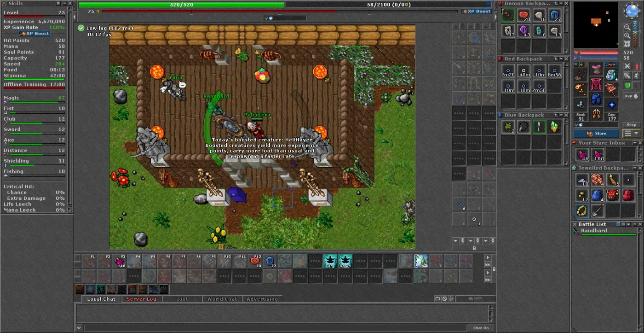
Task: Click the green health bar 520/520
Action: 181,5
